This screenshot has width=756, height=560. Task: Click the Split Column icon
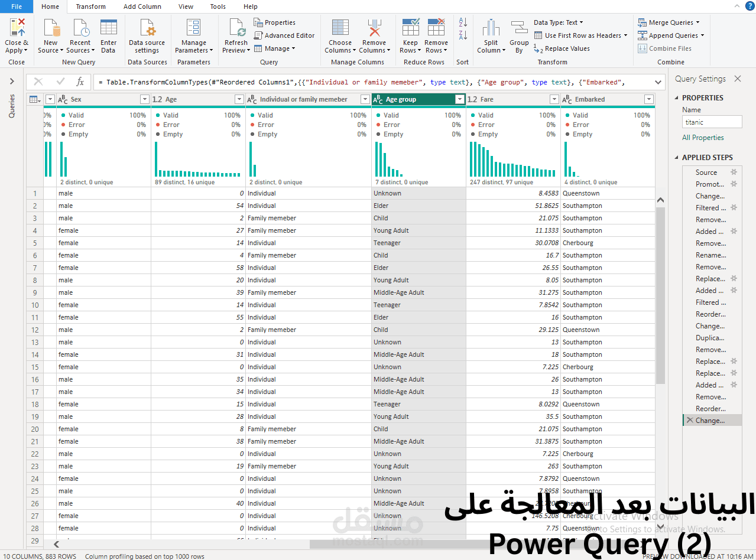(491, 27)
